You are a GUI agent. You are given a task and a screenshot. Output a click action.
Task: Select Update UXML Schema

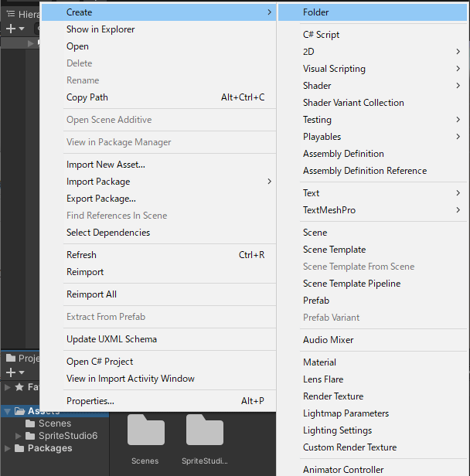pos(158,339)
